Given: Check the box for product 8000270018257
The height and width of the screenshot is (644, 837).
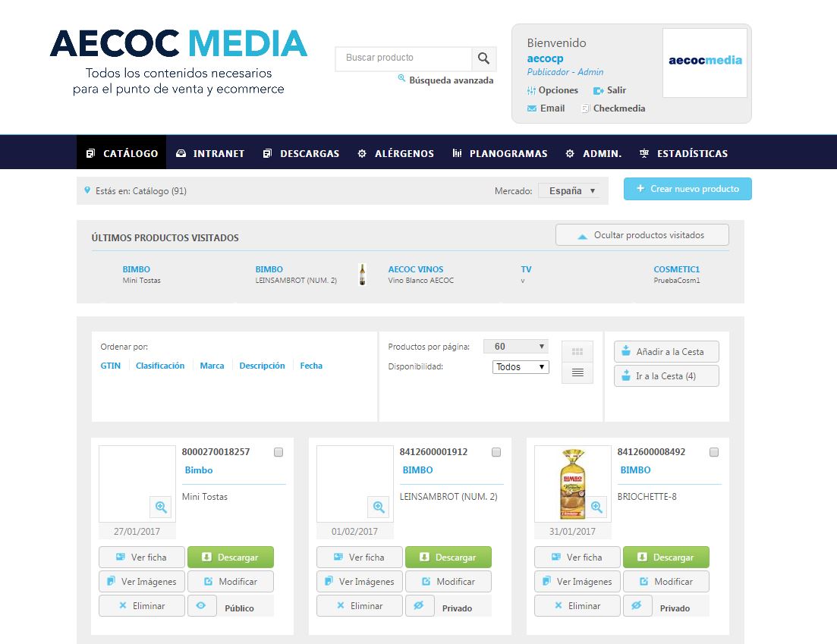Looking at the screenshot, I should (278, 452).
